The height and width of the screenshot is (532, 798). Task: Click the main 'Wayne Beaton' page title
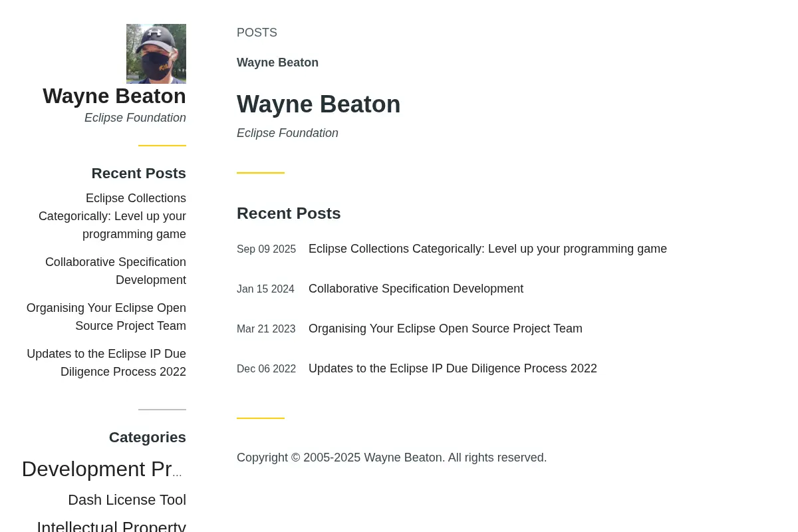[x=319, y=104]
